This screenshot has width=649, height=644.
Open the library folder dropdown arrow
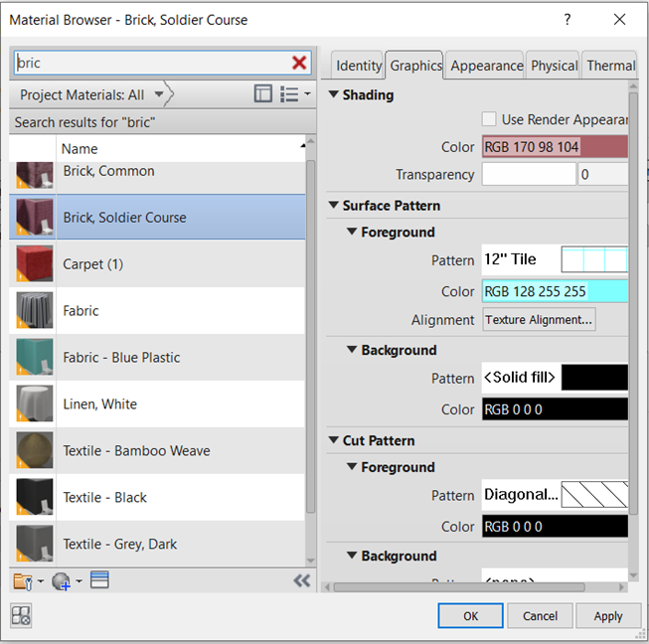(x=41, y=581)
